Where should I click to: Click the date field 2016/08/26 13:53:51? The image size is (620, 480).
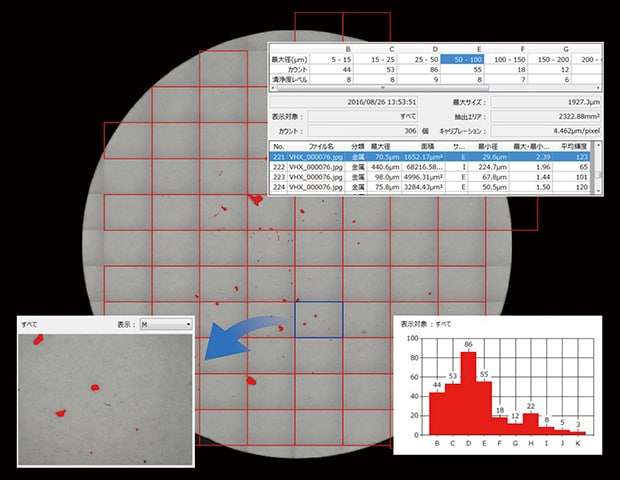(x=344, y=102)
